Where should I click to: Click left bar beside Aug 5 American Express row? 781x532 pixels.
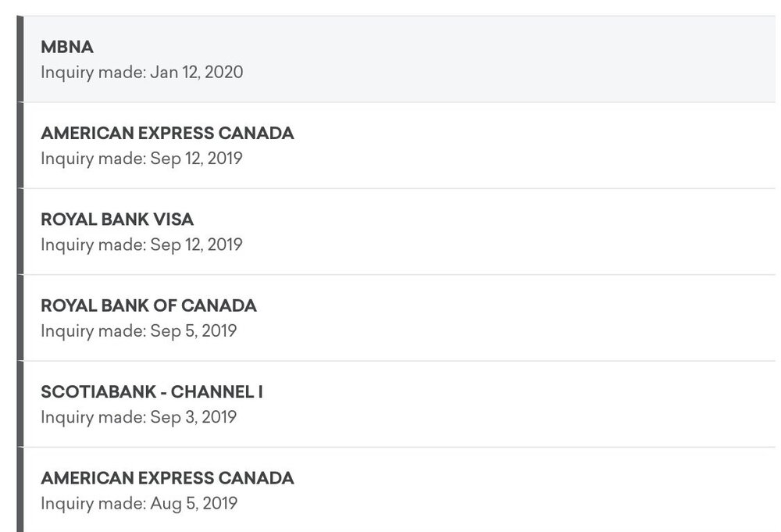(20, 491)
